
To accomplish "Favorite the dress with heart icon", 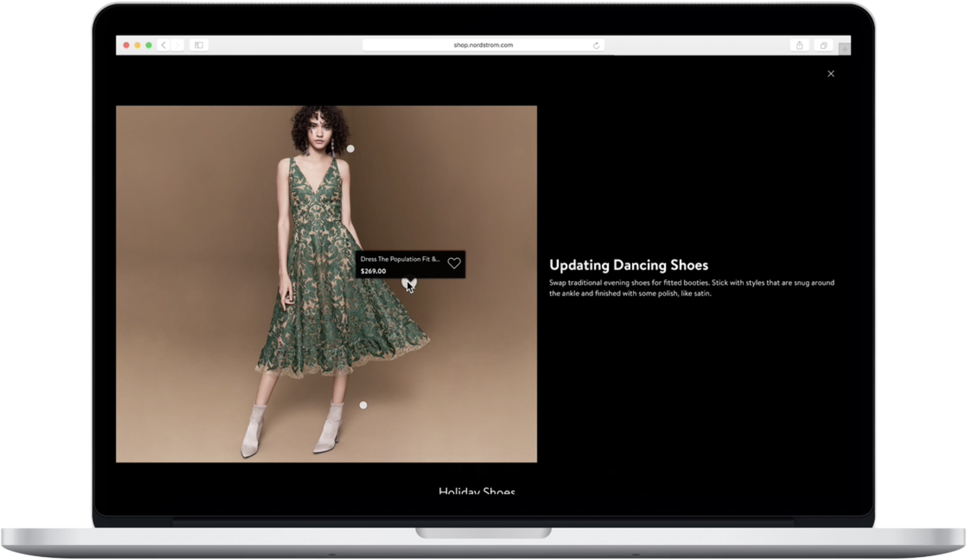I will tap(454, 263).
